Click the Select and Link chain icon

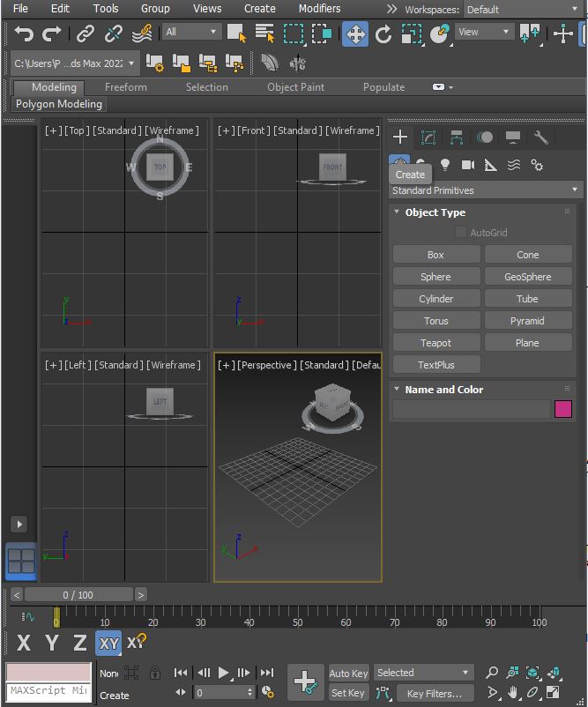point(86,33)
